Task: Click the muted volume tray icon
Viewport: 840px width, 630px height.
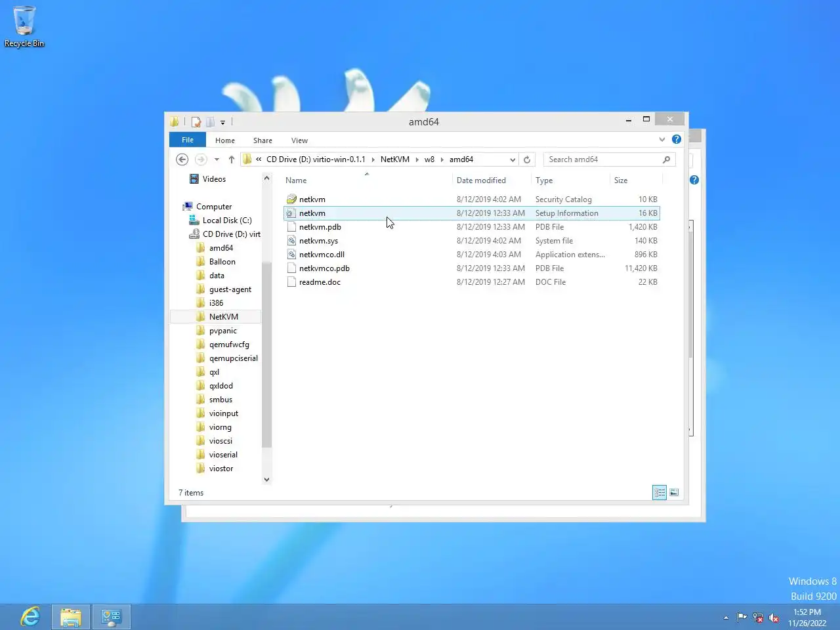Action: (x=774, y=618)
